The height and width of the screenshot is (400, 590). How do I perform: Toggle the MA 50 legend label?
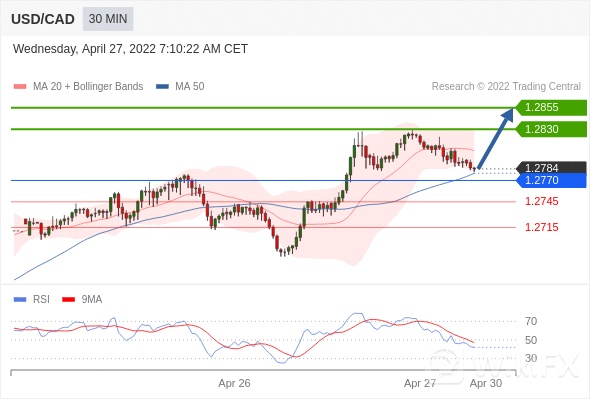(190, 87)
